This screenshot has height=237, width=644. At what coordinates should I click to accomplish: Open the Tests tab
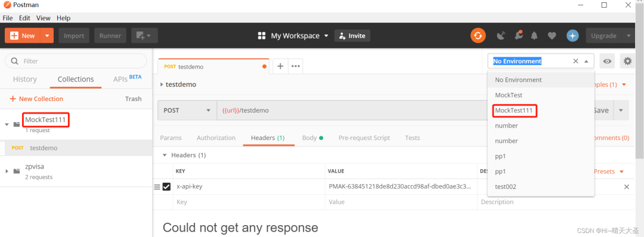(x=413, y=138)
